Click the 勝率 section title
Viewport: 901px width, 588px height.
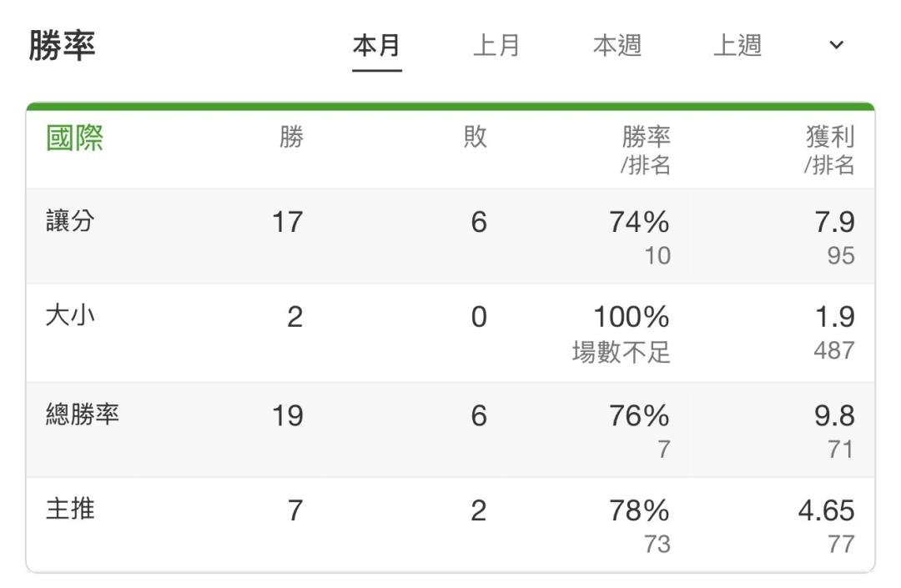coord(62,45)
